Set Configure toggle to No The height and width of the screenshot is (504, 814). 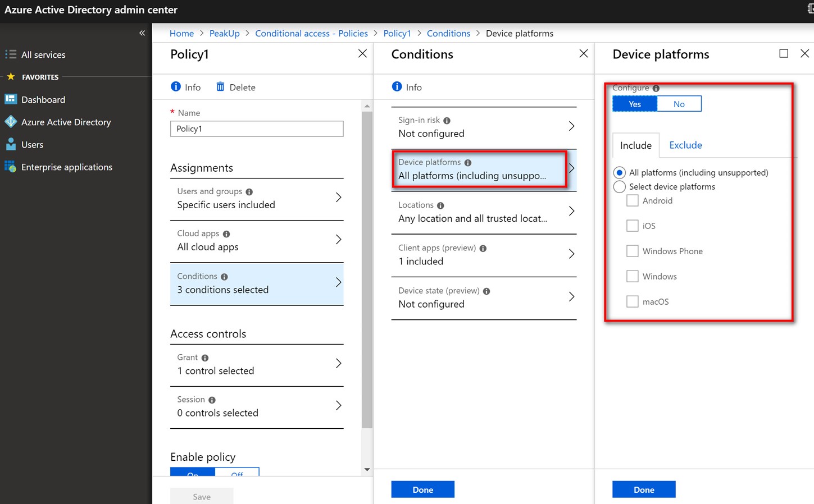679,104
